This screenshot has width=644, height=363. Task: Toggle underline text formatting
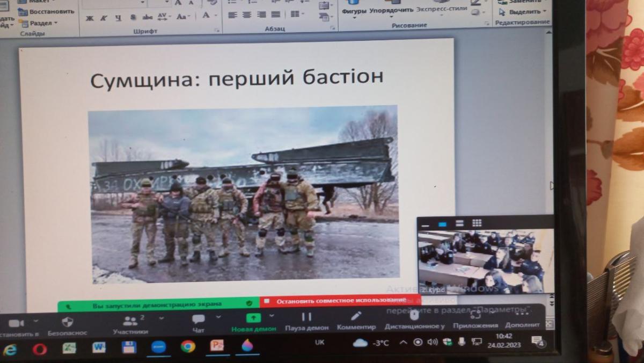[x=118, y=17]
